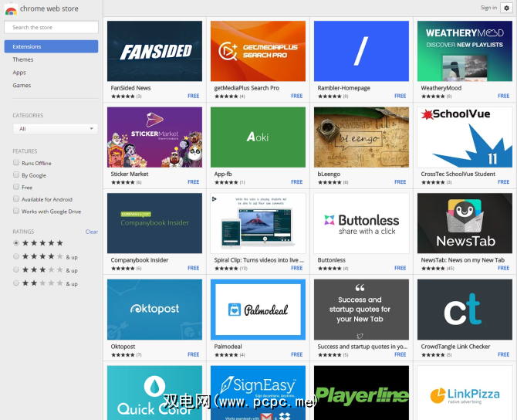Image resolution: width=517 pixels, height=420 pixels.
Task: Select the three stars & up rating
Action: (16, 270)
